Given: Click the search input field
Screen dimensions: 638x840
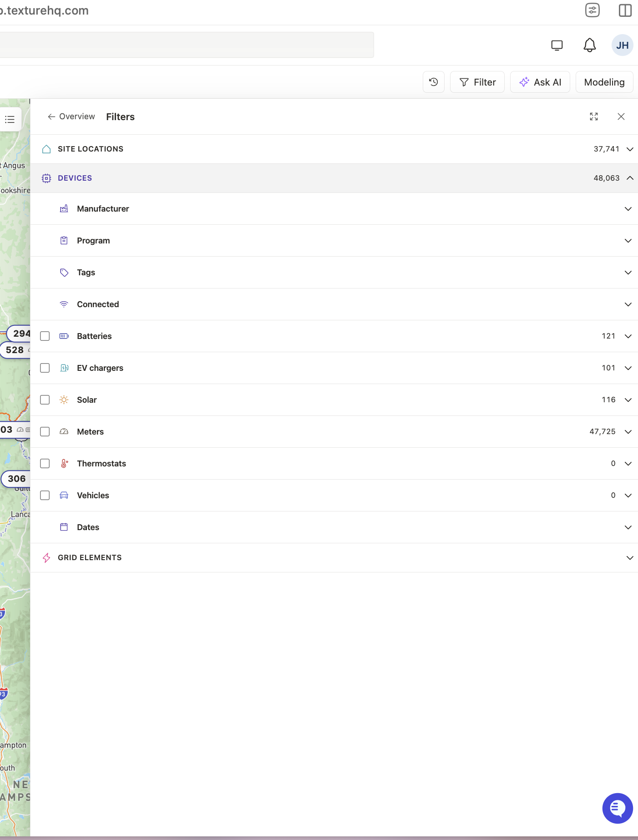Looking at the screenshot, I should pyautogui.click(x=187, y=45).
